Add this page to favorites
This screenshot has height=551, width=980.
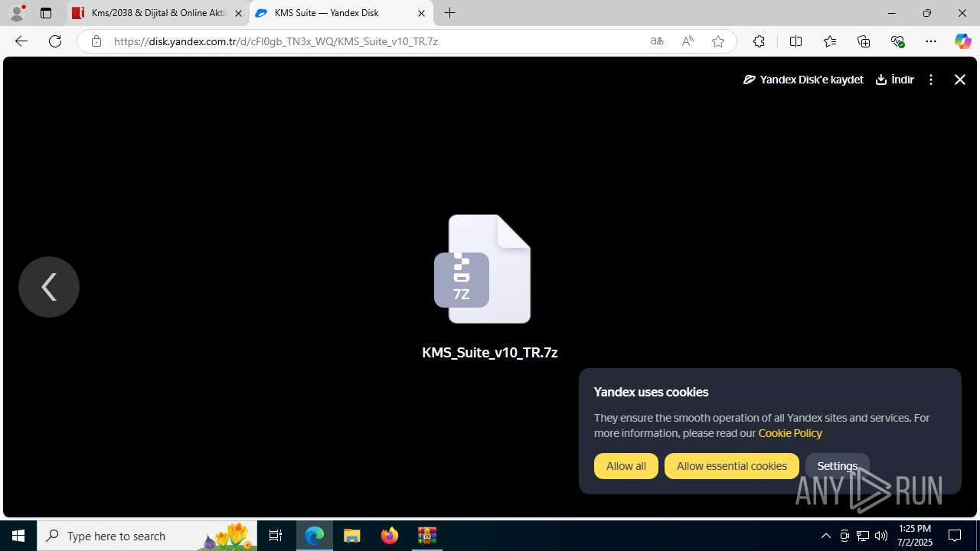pos(718,41)
